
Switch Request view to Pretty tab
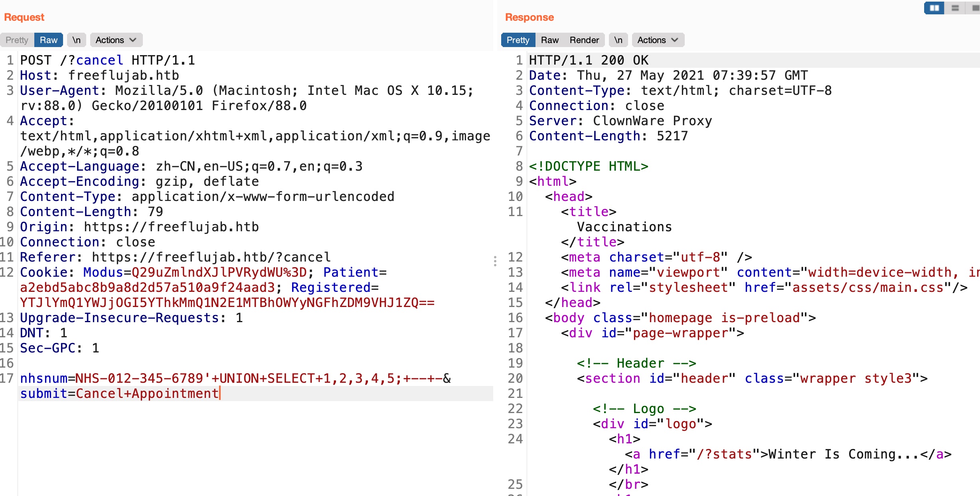pyautogui.click(x=17, y=40)
